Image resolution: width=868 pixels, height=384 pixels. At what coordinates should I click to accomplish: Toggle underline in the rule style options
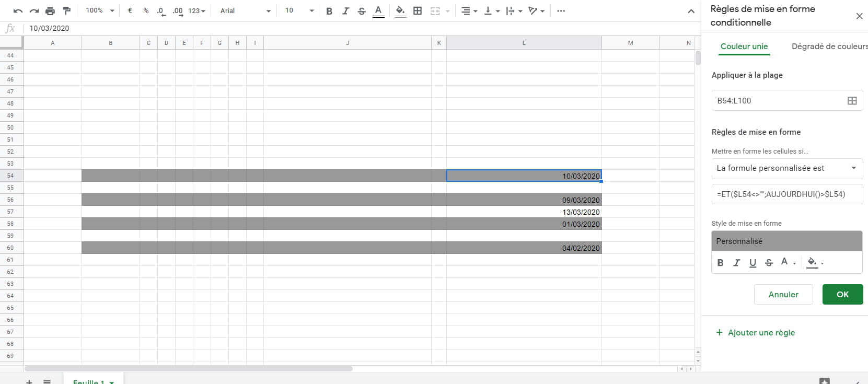(753, 263)
